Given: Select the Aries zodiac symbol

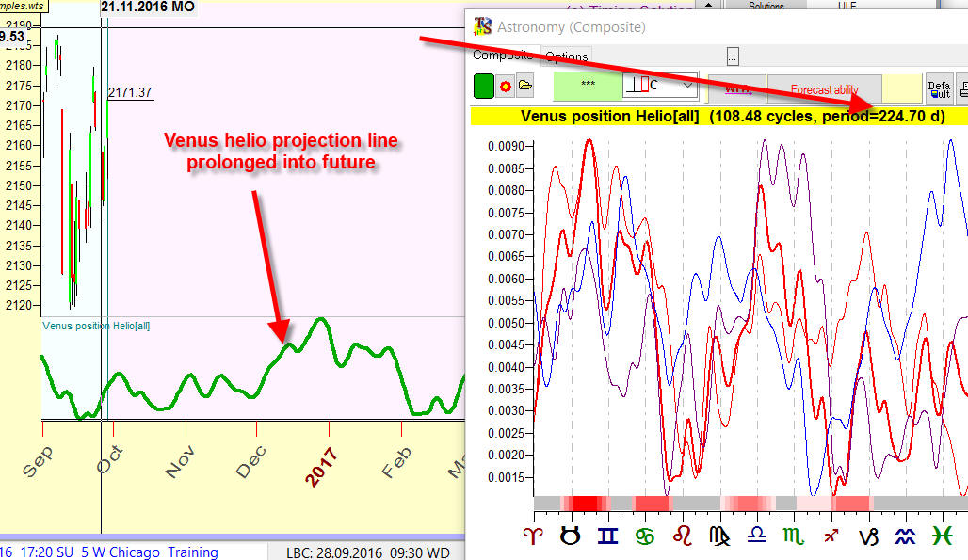Looking at the screenshot, I should click(x=533, y=536).
